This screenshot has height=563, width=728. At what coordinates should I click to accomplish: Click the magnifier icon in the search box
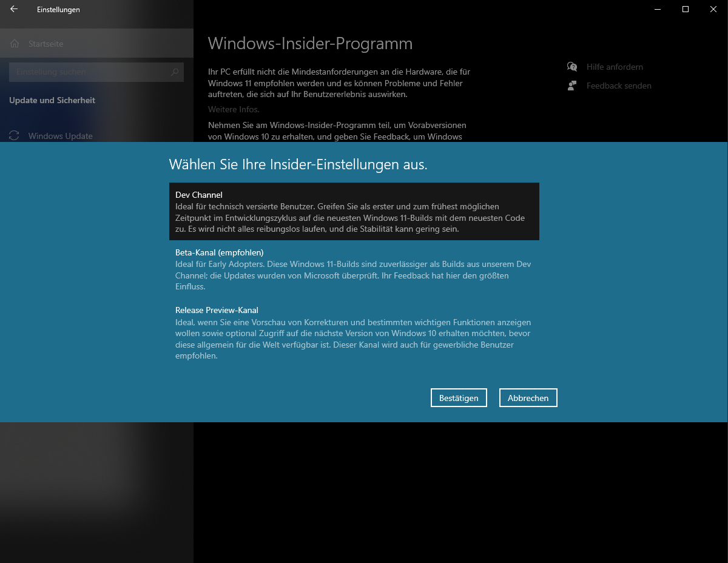pos(175,72)
